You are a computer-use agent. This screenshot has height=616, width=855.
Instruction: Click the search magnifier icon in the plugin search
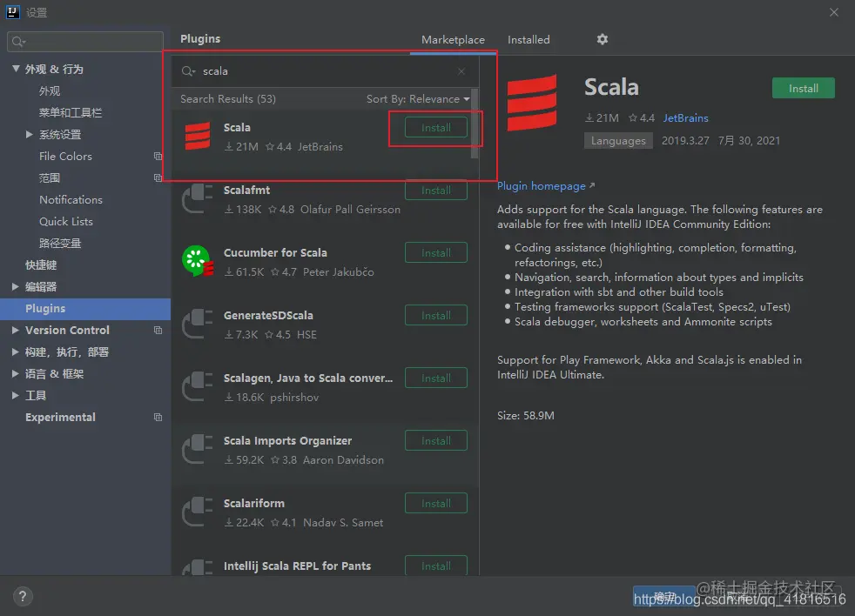pyautogui.click(x=188, y=71)
